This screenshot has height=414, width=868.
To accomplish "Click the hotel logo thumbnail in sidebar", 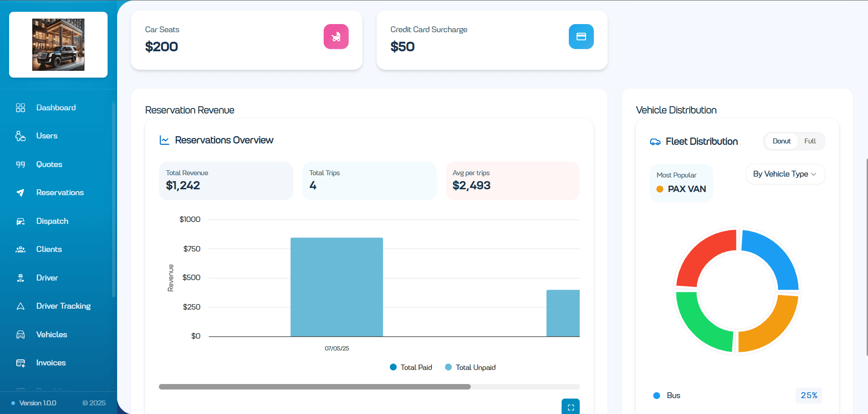I will (58, 44).
